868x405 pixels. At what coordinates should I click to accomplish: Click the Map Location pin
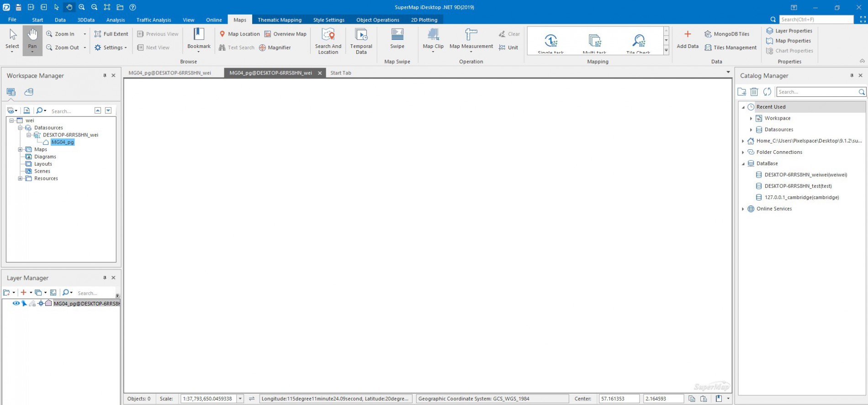pyautogui.click(x=239, y=34)
